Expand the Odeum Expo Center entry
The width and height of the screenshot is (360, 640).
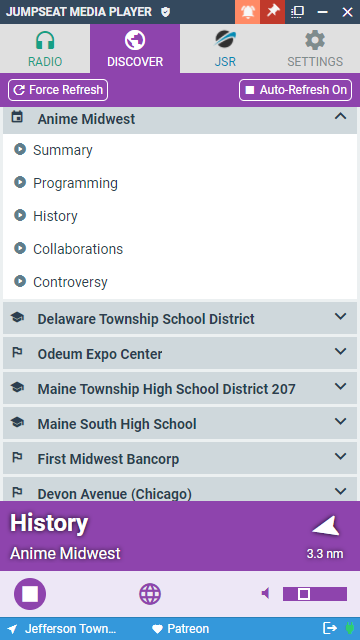(180, 353)
